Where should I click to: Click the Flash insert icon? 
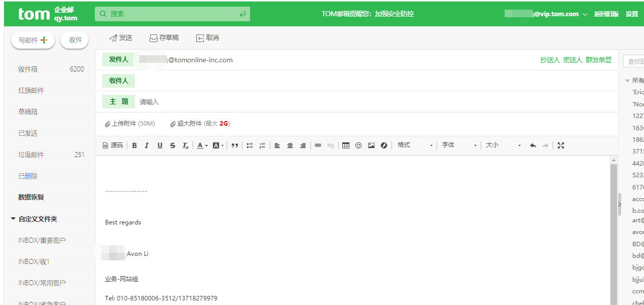point(384,145)
